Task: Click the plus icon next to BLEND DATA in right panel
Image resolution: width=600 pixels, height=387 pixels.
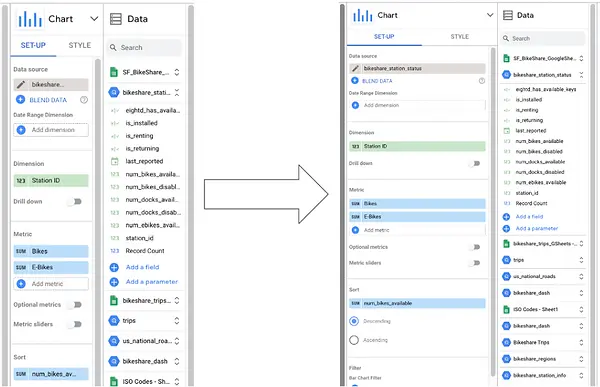Action: [x=355, y=81]
